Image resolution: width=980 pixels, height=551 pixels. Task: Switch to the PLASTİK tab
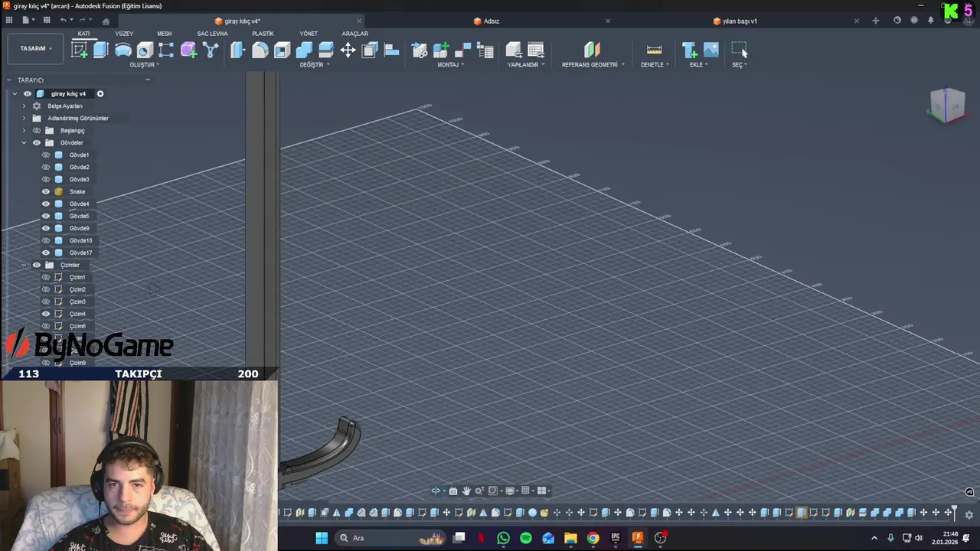(x=263, y=34)
